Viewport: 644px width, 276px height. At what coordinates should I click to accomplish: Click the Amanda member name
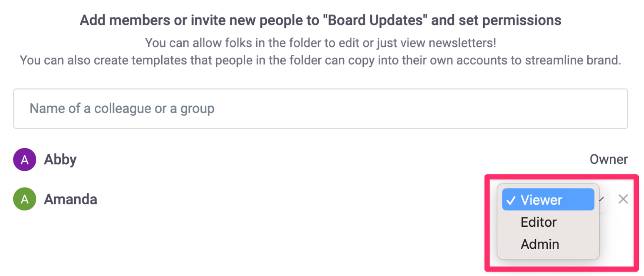[71, 199]
